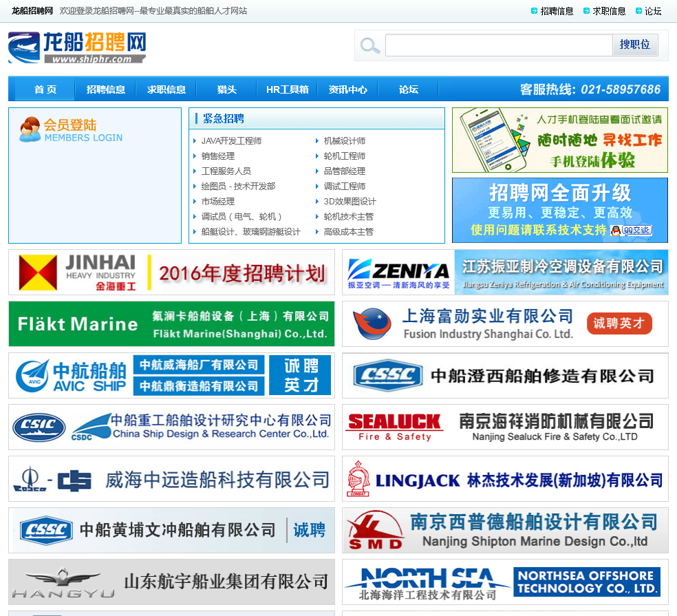Image resolution: width=677 pixels, height=616 pixels.
Task: Open the JAVA开发工程师 job link
Action: [231, 141]
